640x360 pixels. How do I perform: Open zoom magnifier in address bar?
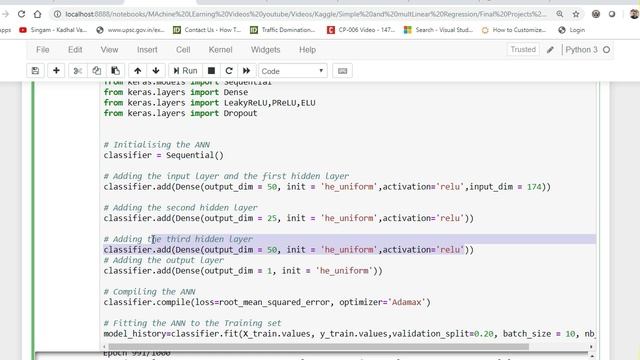(x=560, y=14)
